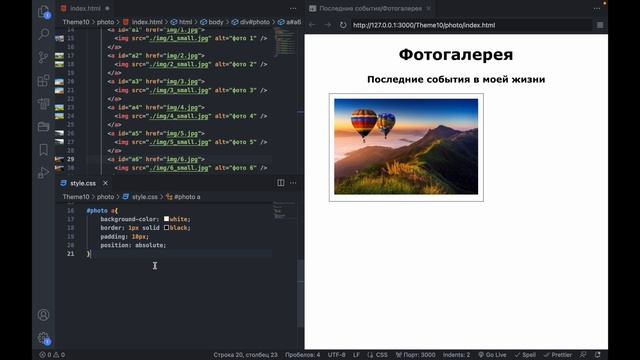Viewport: 640px width, 360px height.
Task: Close the Фотогалерея preview tab
Action: [429, 8]
